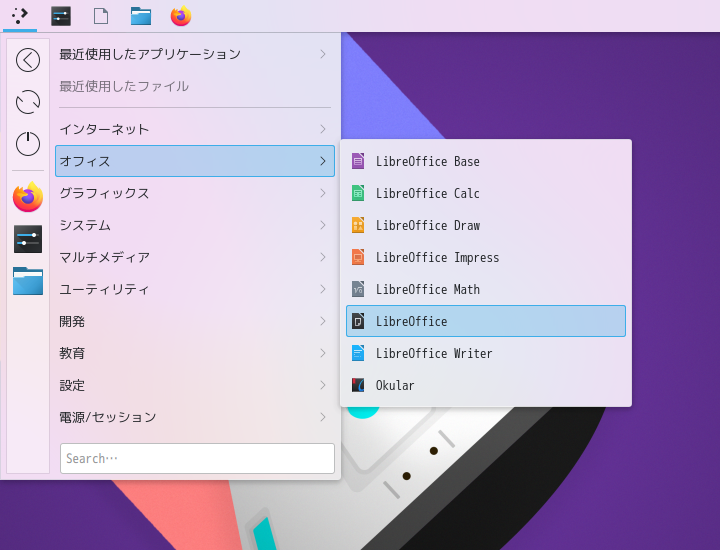
Task: Expand the マルチメディア submenu arrow
Action: (323, 257)
